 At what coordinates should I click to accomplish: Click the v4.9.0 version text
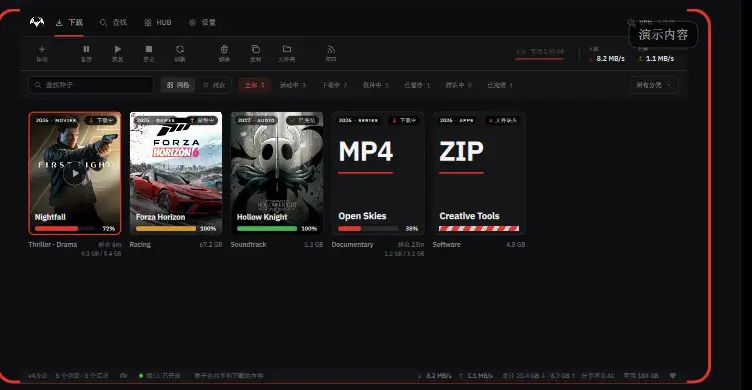click(37, 376)
